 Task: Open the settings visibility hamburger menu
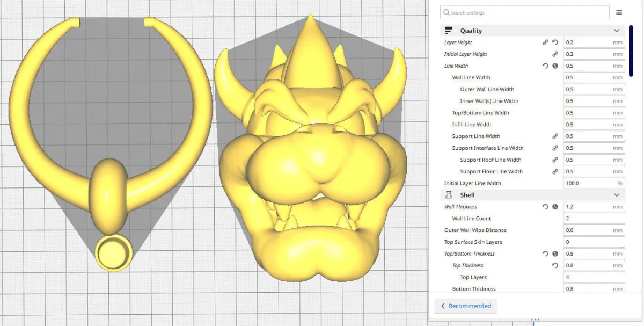[619, 12]
